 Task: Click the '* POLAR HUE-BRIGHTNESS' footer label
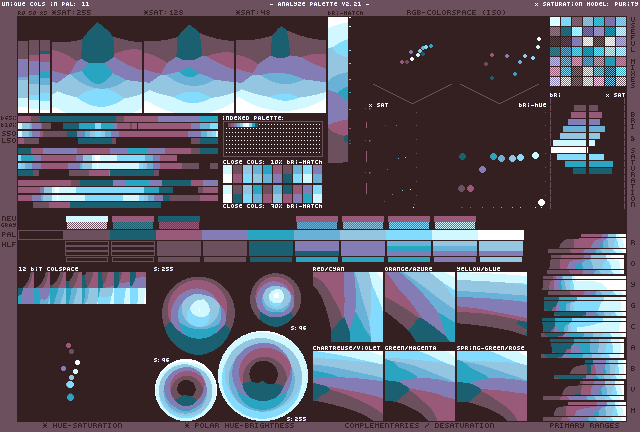click(240, 425)
